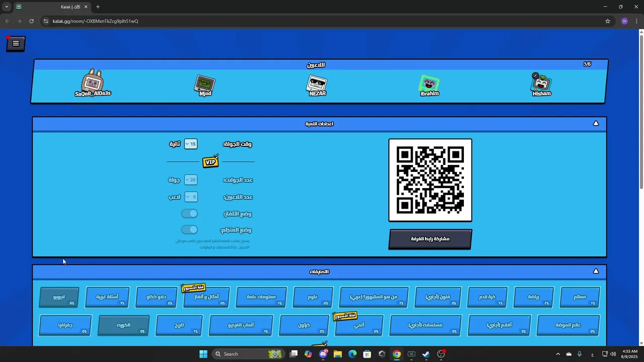The height and width of the screenshot is (362, 644).
Task: Open the hamburger menu button
Action: tap(16, 44)
